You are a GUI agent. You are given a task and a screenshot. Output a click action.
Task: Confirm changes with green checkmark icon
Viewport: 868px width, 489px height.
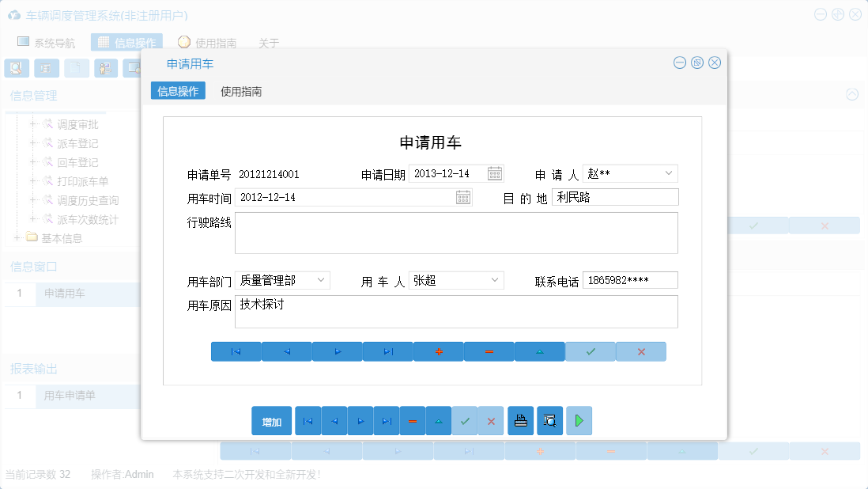pyautogui.click(x=590, y=351)
